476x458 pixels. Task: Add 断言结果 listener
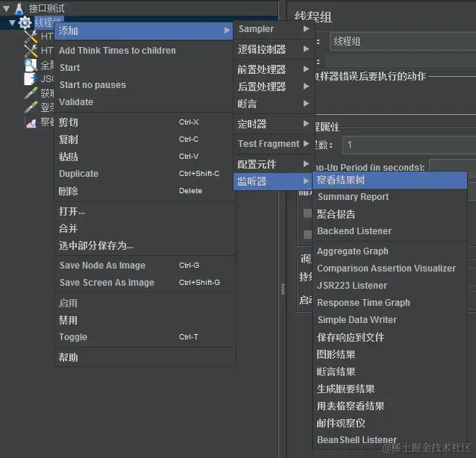click(x=389, y=371)
